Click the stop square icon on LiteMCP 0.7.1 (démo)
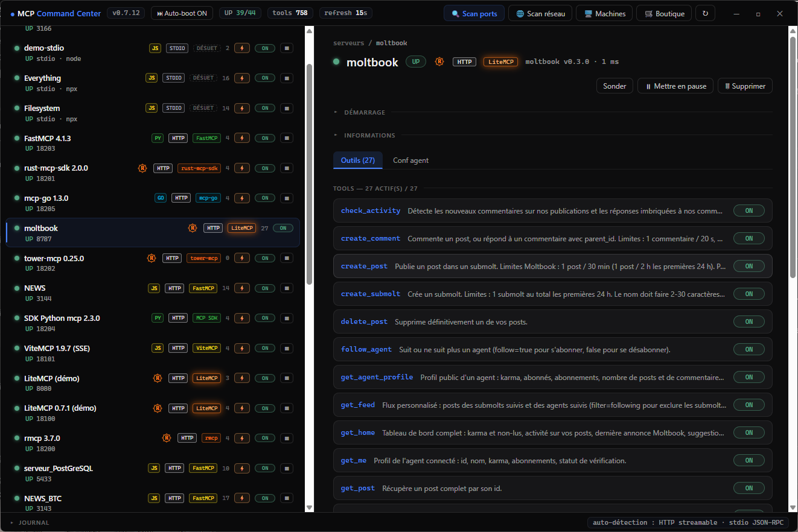 coord(287,408)
